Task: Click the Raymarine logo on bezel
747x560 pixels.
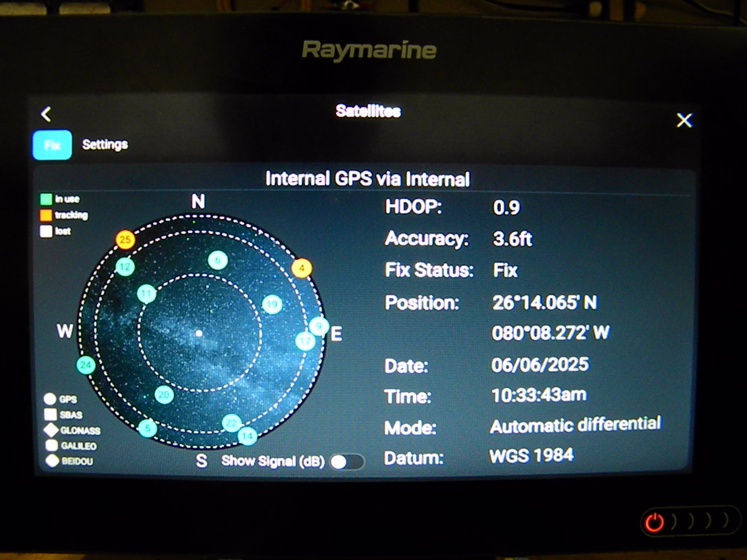Action: point(369,50)
